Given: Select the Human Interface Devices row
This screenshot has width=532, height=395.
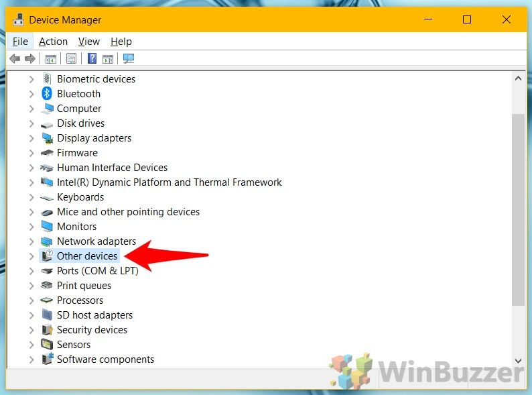Looking at the screenshot, I should tap(113, 168).
